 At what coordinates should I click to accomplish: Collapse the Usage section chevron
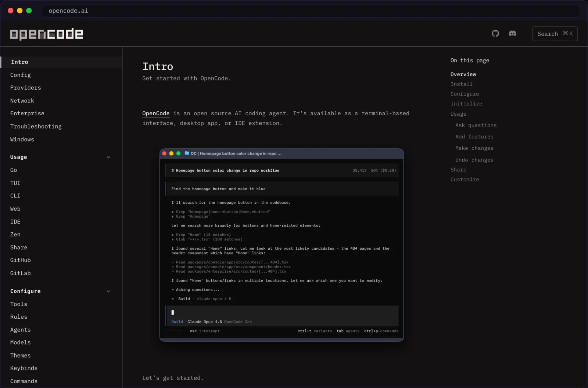(x=108, y=157)
